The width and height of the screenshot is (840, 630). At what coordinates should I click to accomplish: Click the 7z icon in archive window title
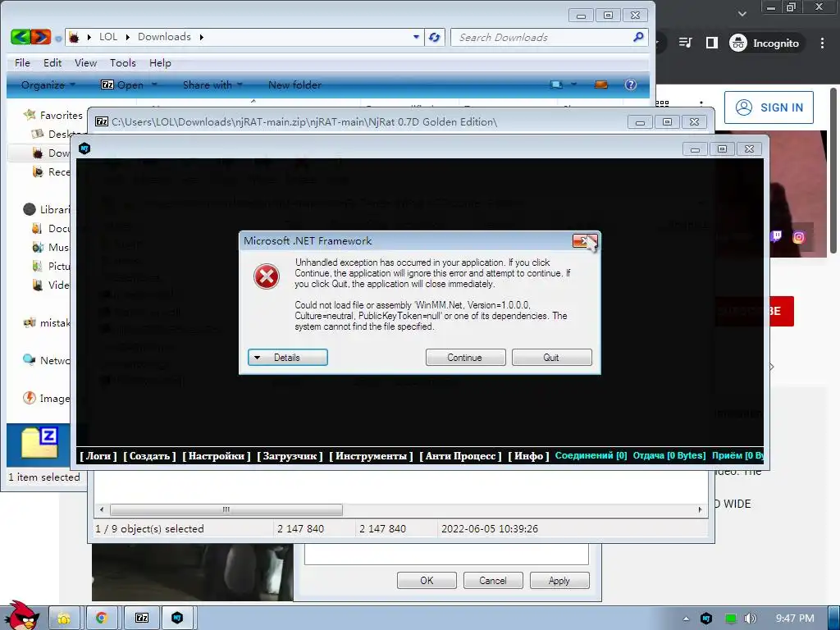[101, 121]
